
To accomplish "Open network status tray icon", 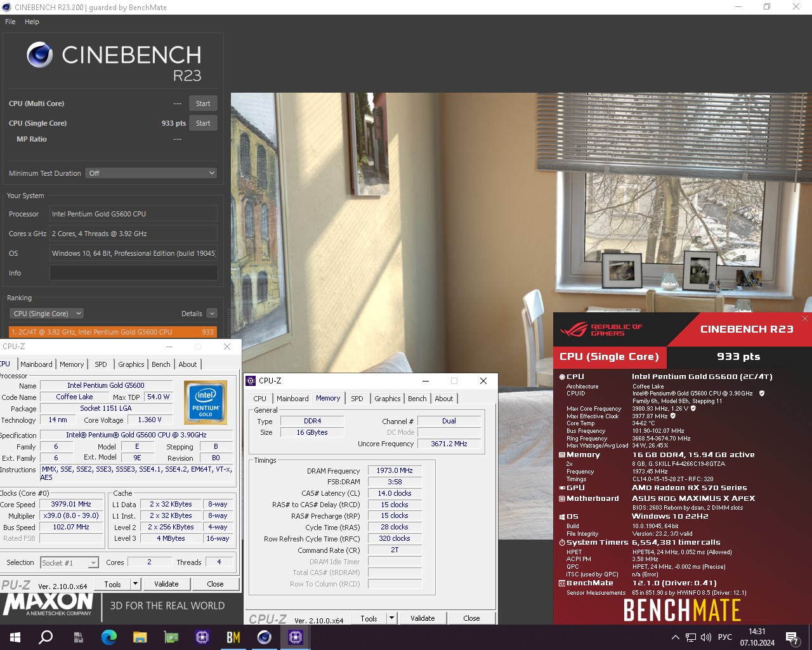I will [691, 637].
